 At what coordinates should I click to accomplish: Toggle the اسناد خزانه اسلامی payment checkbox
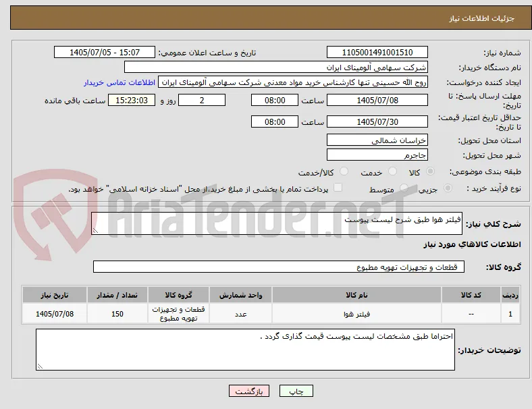tap(338, 188)
